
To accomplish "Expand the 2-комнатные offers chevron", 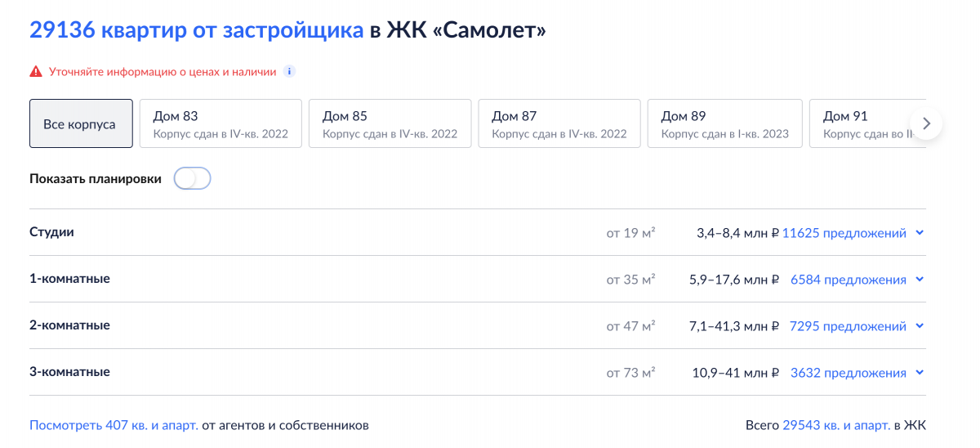I will (x=920, y=326).
